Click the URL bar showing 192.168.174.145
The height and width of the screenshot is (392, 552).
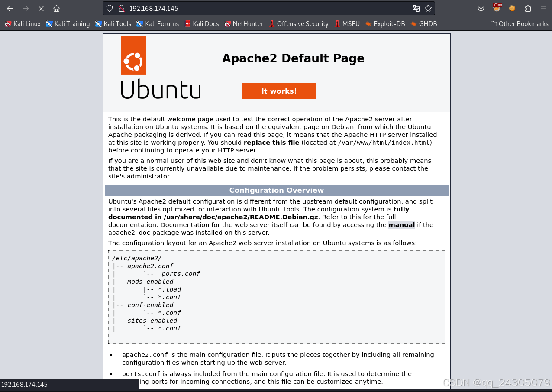(268, 8)
